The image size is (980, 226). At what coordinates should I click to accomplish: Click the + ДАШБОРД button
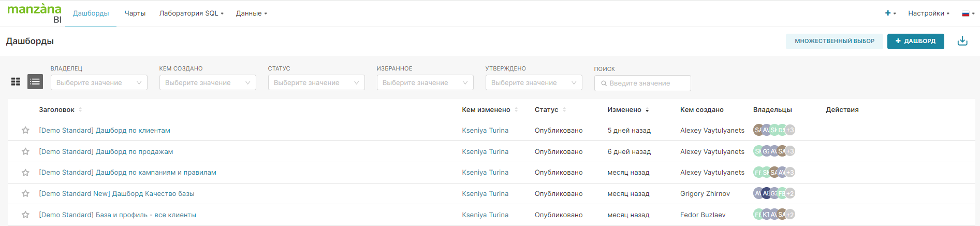pyautogui.click(x=915, y=41)
